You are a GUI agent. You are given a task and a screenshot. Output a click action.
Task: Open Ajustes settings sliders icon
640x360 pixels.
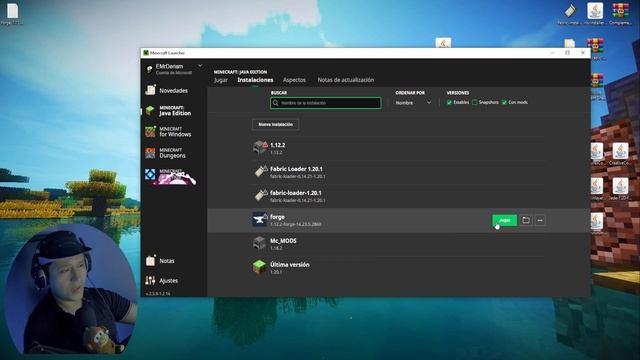point(150,280)
